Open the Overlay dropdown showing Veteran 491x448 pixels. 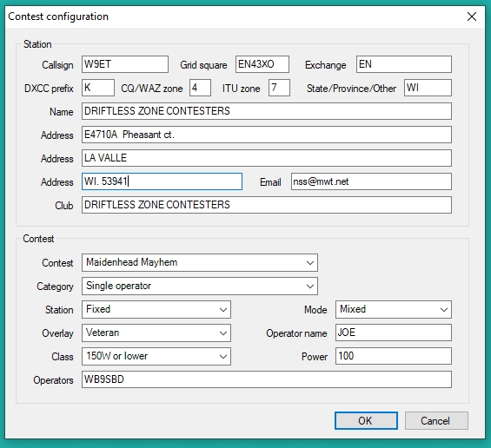click(x=156, y=333)
